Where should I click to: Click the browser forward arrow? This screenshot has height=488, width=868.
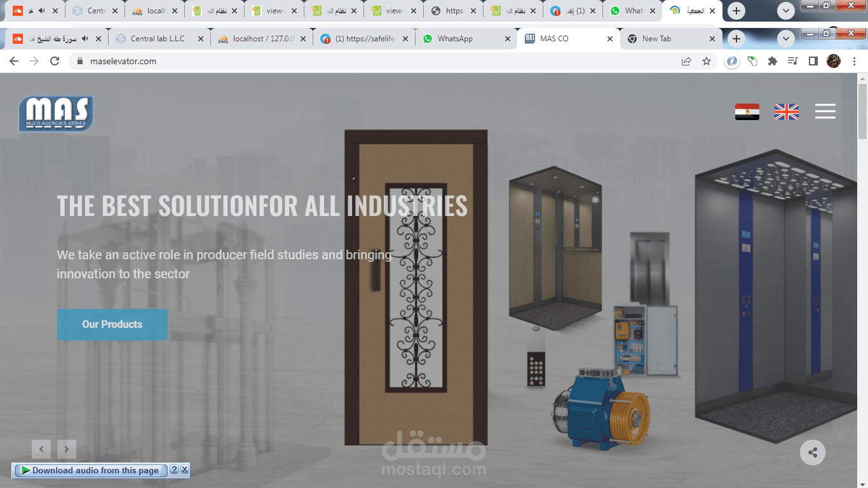[34, 61]
